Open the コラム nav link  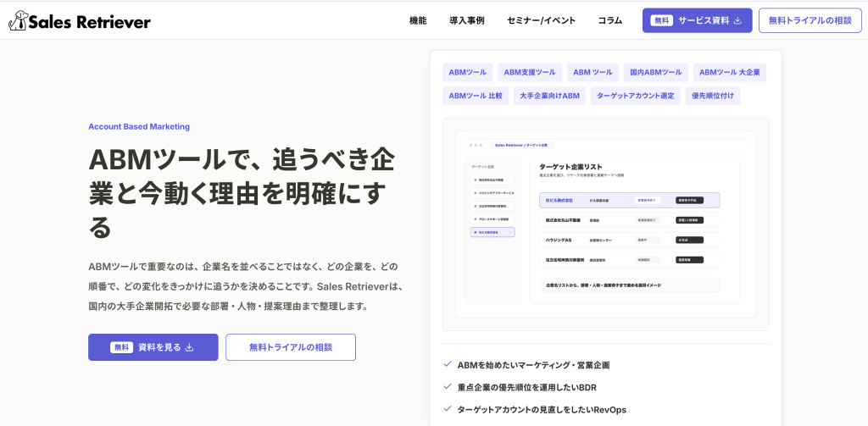pyautogui.click(x=610, y=20)
